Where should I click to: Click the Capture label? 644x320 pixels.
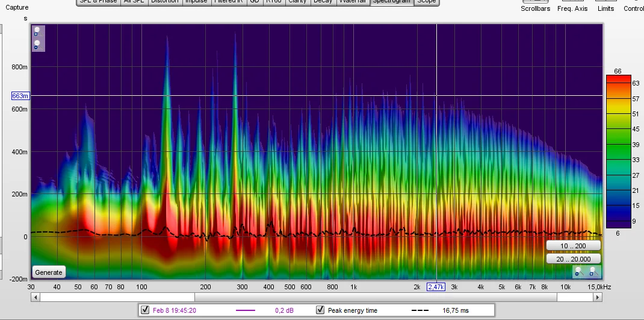(x=17, y=7)
